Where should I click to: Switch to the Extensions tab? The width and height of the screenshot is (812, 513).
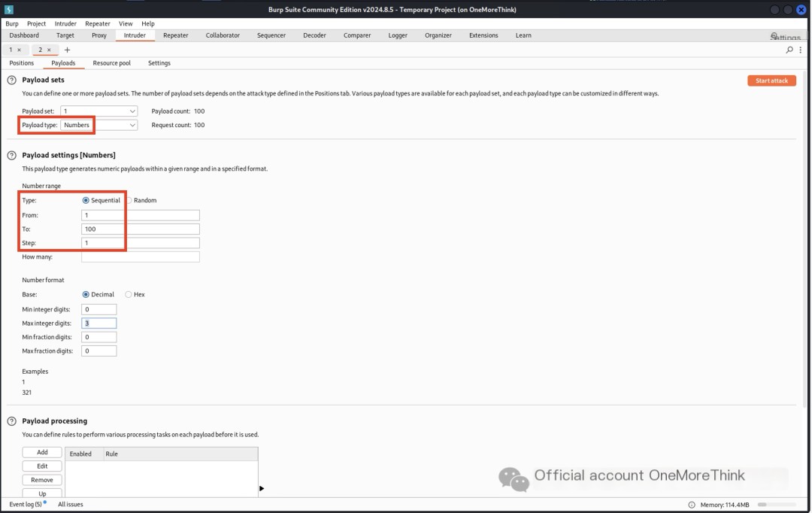point(483,35)
